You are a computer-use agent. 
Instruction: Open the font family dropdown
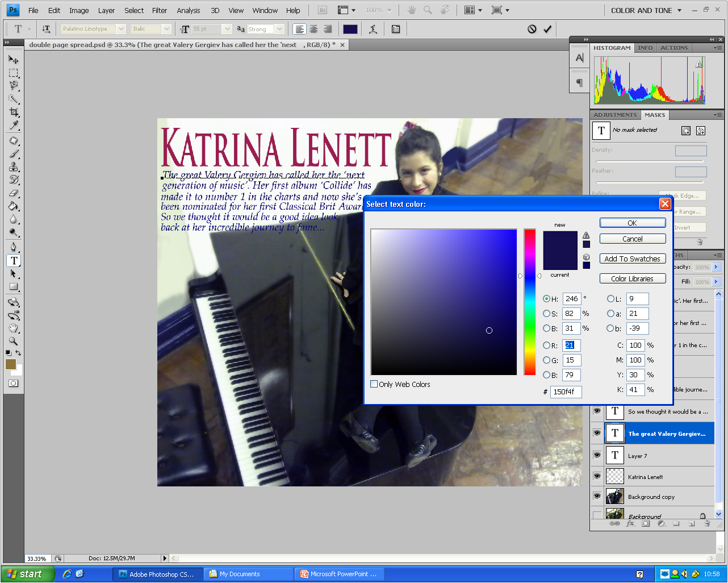point(121,29)
